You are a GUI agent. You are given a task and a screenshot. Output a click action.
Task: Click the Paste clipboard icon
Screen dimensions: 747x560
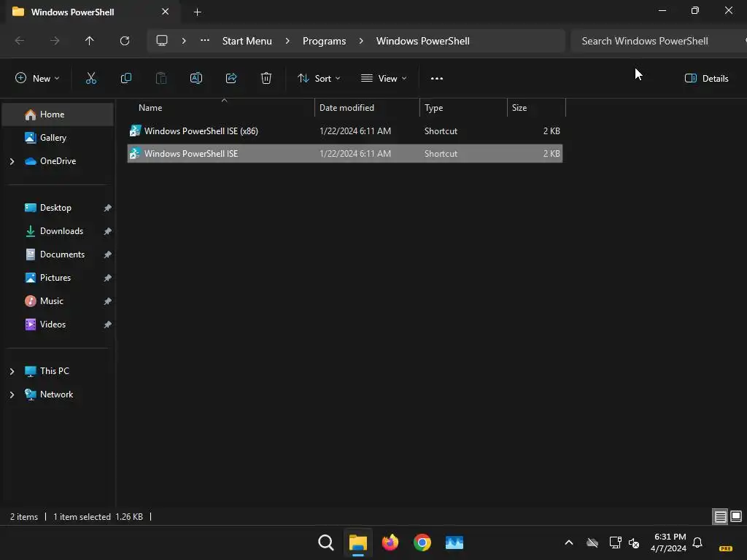(161, 79)
